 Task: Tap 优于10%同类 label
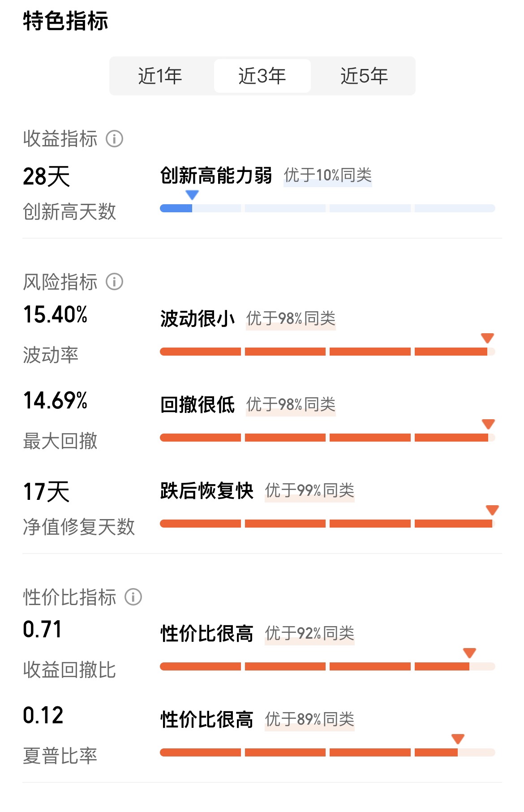[x=328, y=176]
